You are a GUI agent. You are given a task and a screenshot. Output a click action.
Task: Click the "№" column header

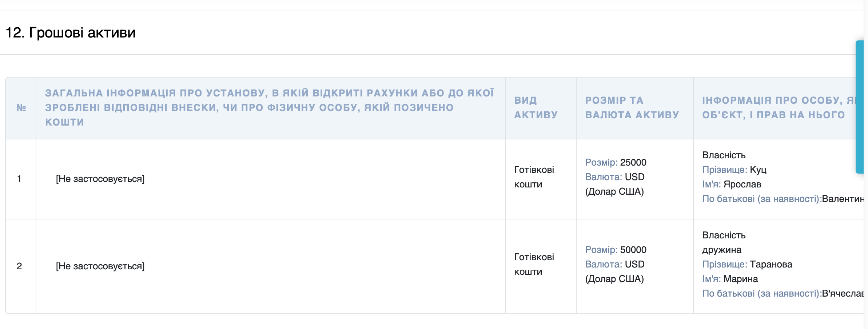[x=21, y=108]
